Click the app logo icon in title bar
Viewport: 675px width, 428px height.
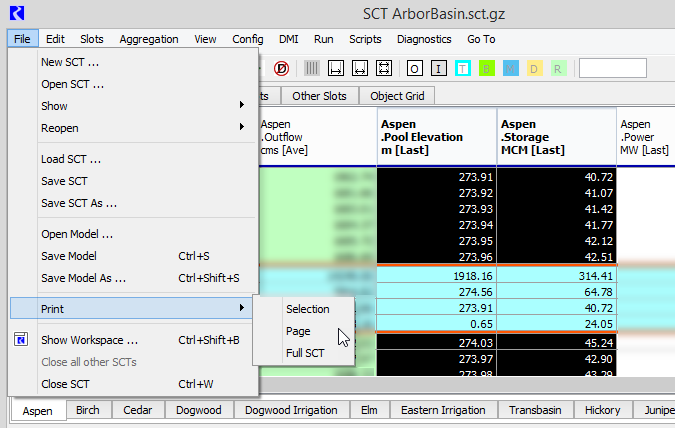(x=17, y=13)
